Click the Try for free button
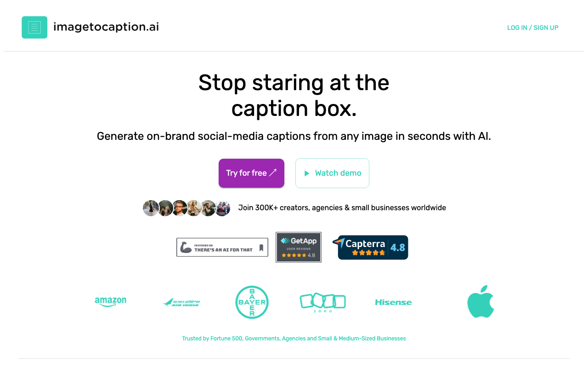Image resolution: width=588 pixels, height=368 pixels. [x=246, y=173]
